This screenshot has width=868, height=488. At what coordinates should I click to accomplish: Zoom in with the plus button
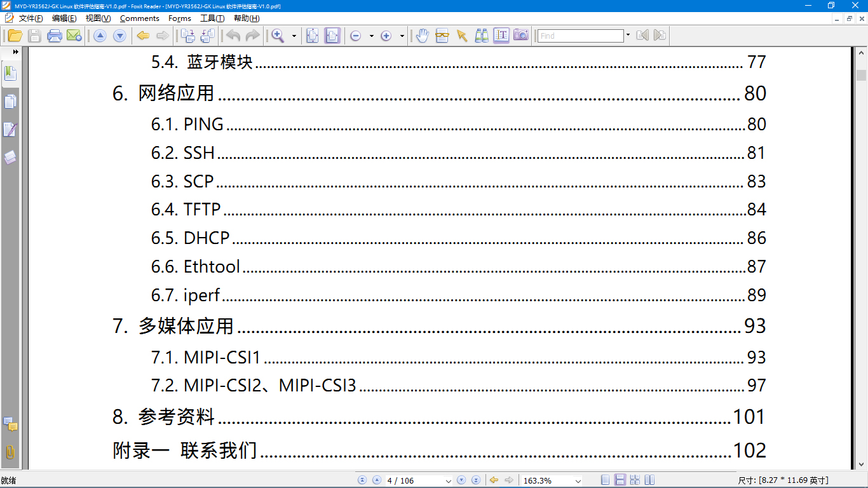tap(386, 36)
